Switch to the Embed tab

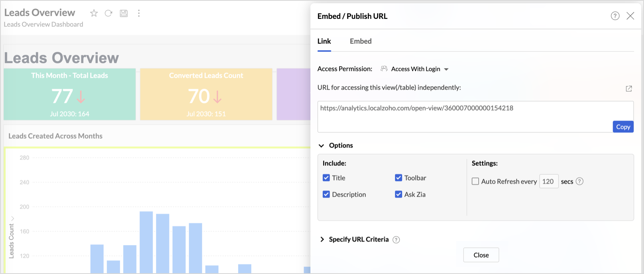click(x=361, y=41)
